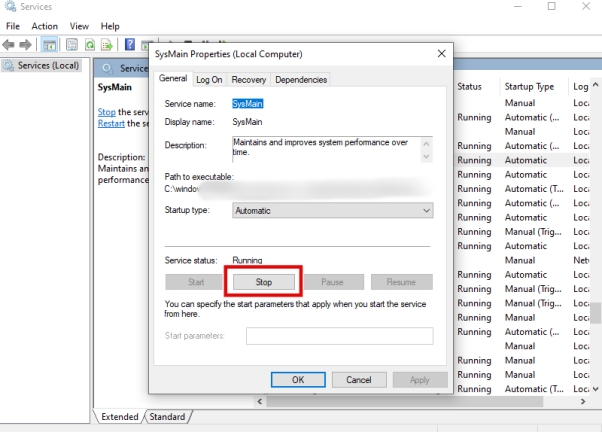Viewport: 602px width, 432px height.
Task: Select the highlighted row with Startup Type Automatic
Action: [x=523, y=160]
